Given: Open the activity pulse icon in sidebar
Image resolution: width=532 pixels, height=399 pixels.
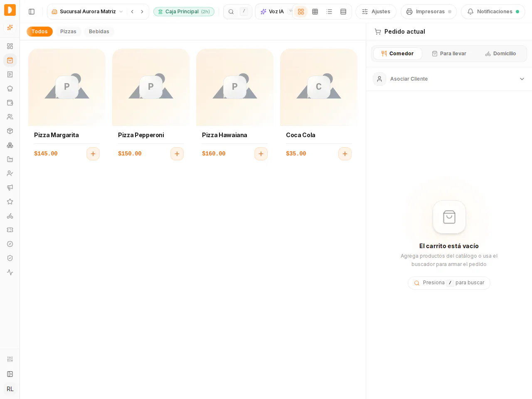Looking at the screenshot, I should coord(10,272).
